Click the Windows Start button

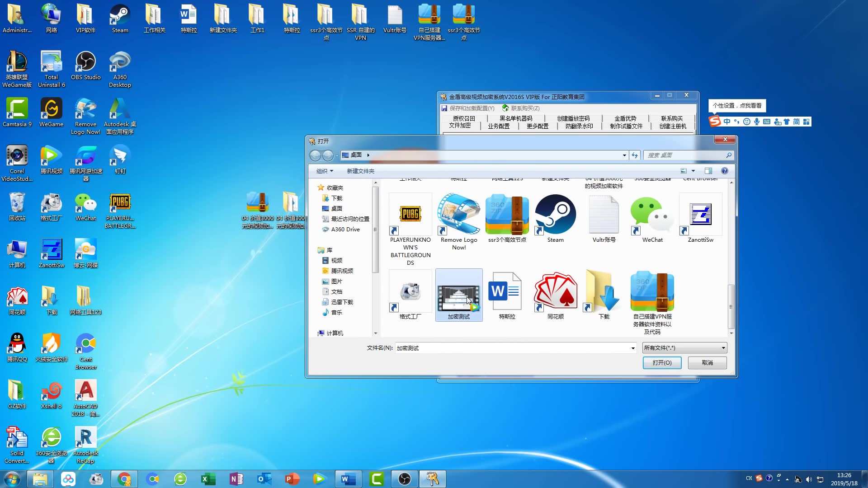coord(12,479)
